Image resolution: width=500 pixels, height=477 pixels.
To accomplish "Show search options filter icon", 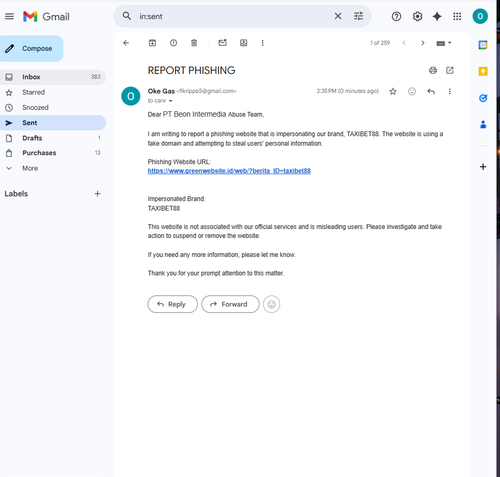I will tap(358, 16).
